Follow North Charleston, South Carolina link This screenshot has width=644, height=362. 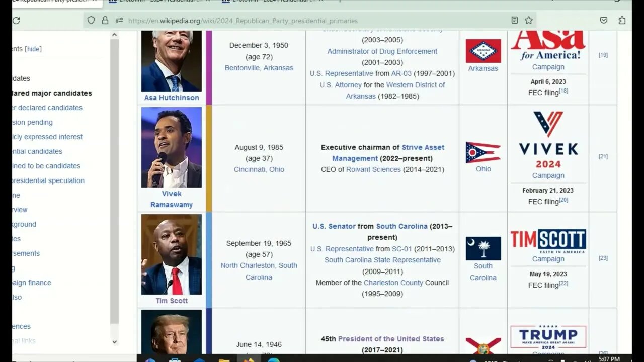(259, 271)
